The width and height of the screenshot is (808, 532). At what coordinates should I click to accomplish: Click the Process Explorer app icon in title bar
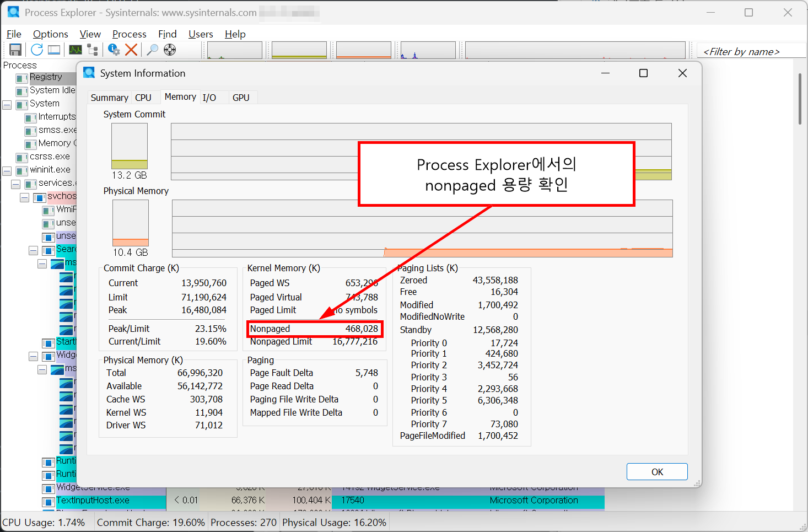pyautogui.click(x=13, y=12)
